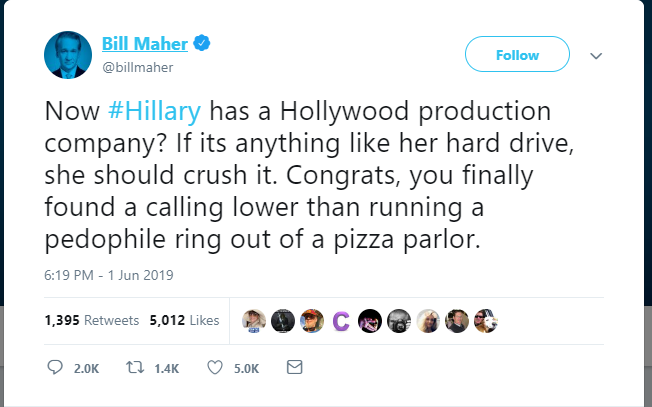Click the blonde woman liker avatar

427,321
